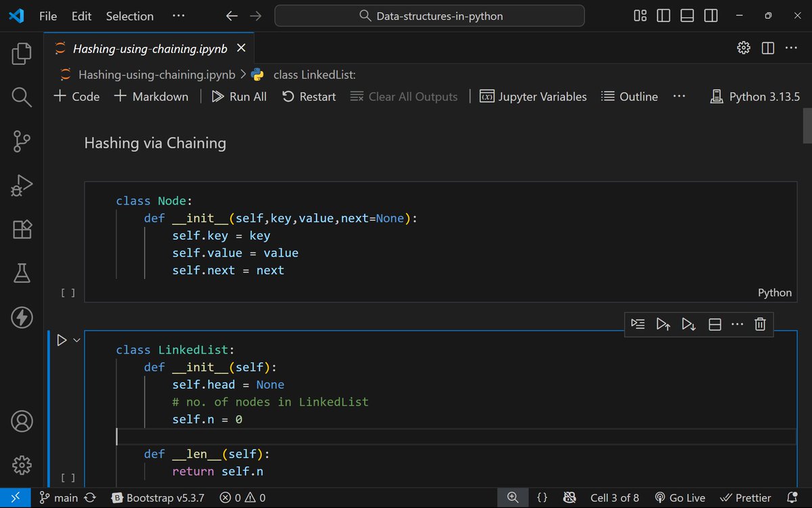Viewport: 812px width, 508px height.
Task: Start the Go Live server
Action: tap(680, 497)
